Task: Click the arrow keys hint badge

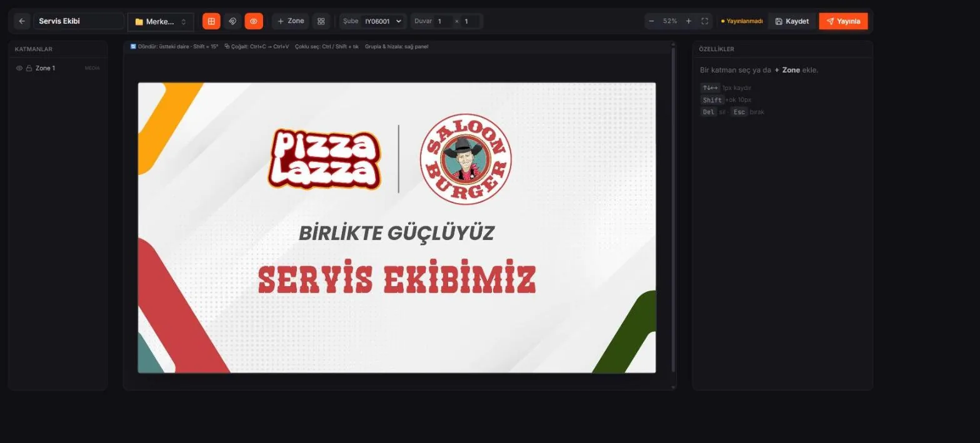Action: click(710, 88)
